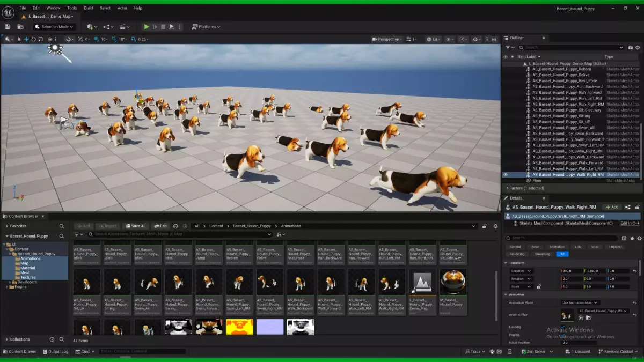Toggle world/local coordinate globe icon

(50, 39)
